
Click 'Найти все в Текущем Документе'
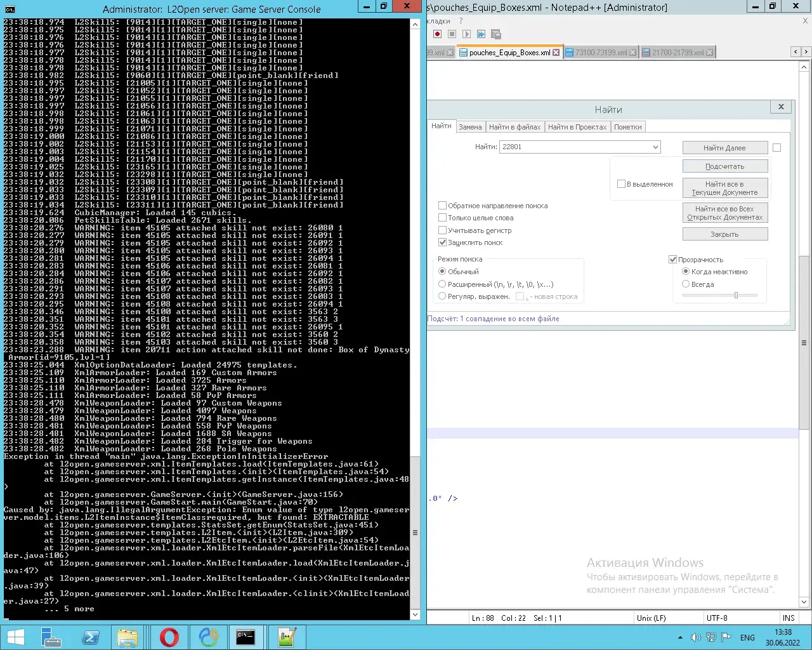tap(725, 188)
